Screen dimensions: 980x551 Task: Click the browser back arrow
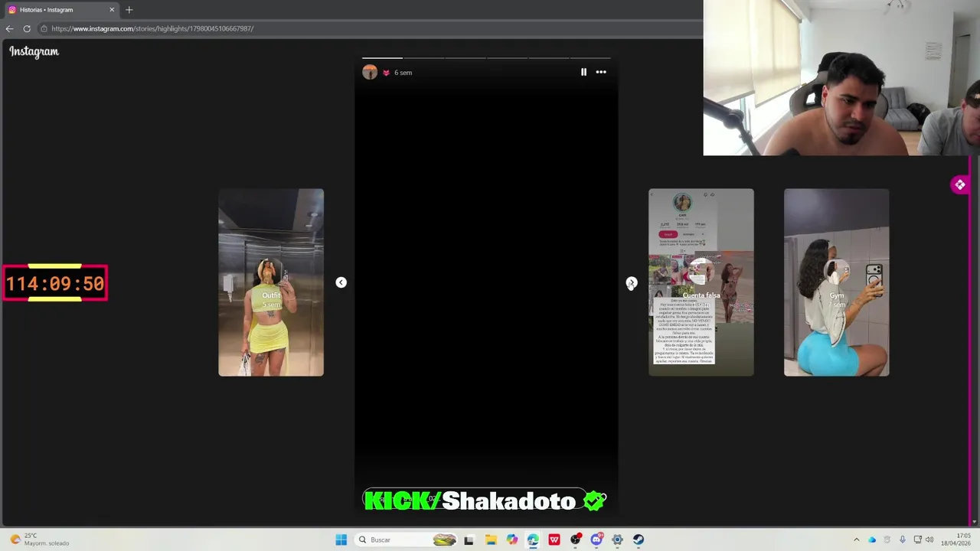tap(9, 28)
